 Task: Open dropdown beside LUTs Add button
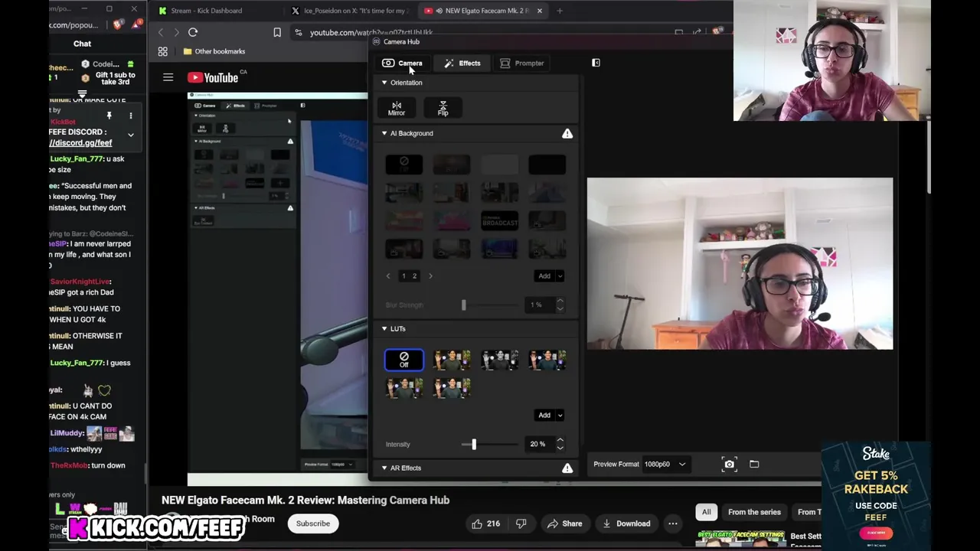pos(560,416)
